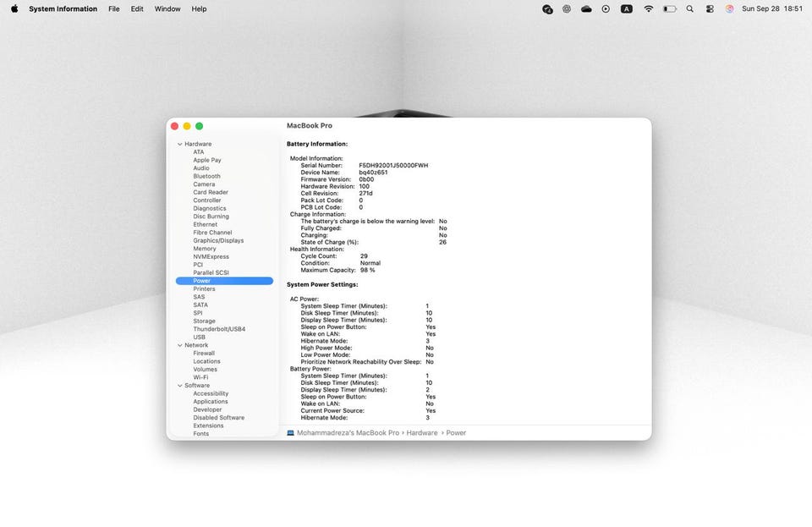The height and width of the screenshot is (527, 812).
Task: Click the device name bq40z651
Action: pyautogui.click(x=373, y=173)
